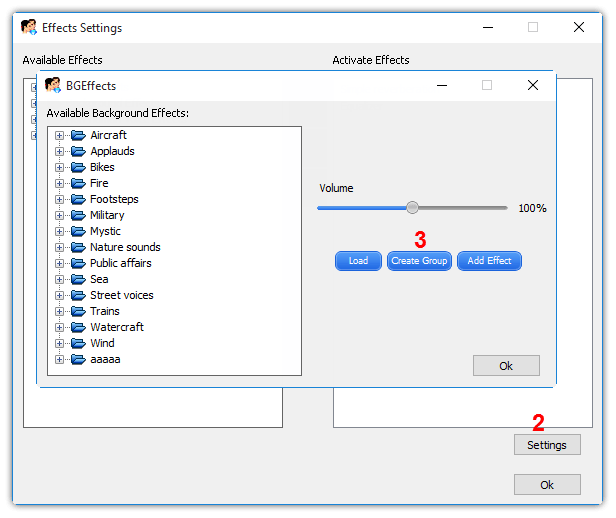Click the Fire folder icon
This screenshot has width=616, height=518.
(78, 183)
